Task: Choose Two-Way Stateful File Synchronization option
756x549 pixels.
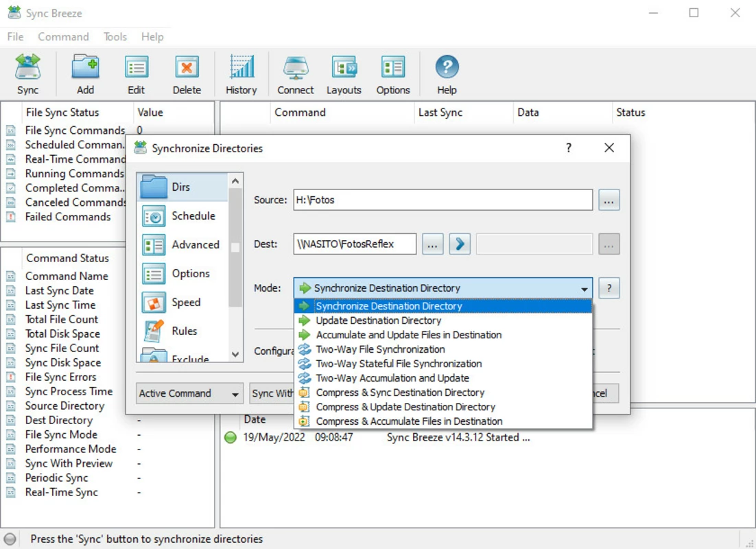Action: pos(443,364)
